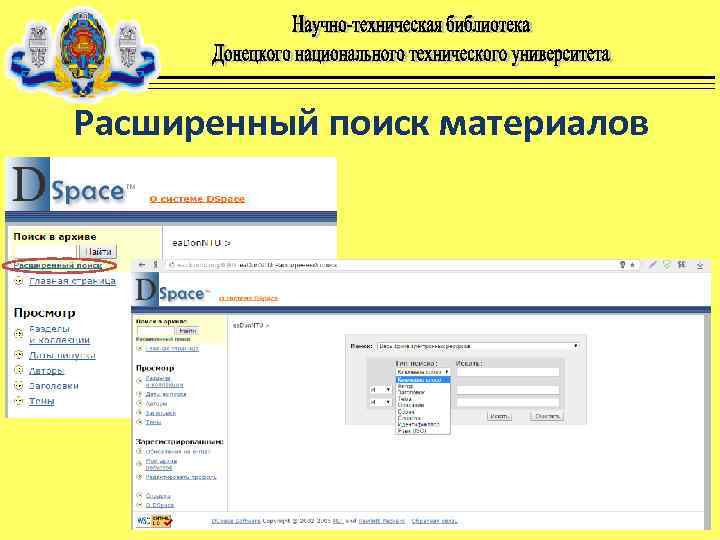Viewport: 720px width, 540px height.
Task: Open the second 'И' operator dropdown
Action: point(380,402)
